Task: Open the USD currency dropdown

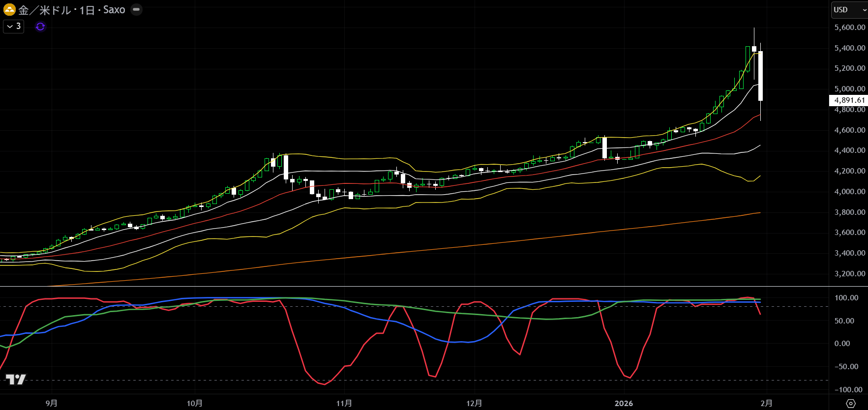Action: [849, 10]
